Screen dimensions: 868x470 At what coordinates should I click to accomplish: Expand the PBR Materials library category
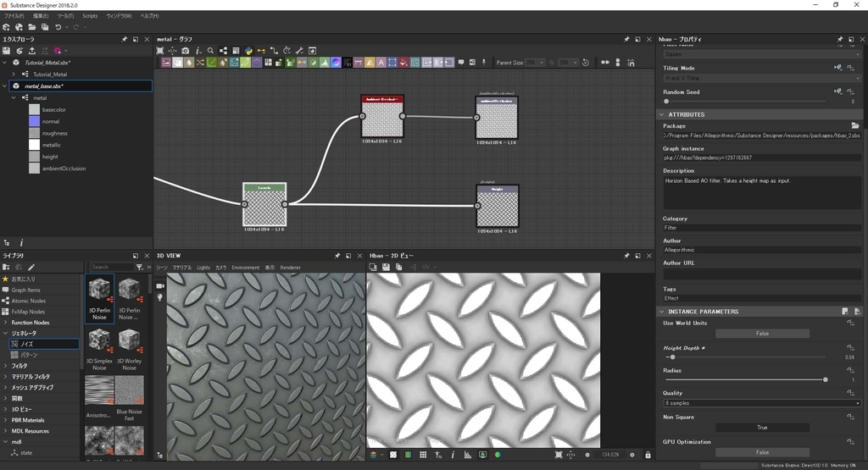pyautogui.click(x=6, y=420)
